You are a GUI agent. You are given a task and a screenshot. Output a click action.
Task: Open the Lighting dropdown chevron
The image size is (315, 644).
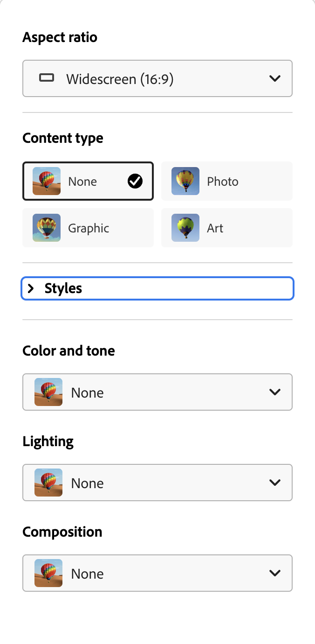coord(275,483)
